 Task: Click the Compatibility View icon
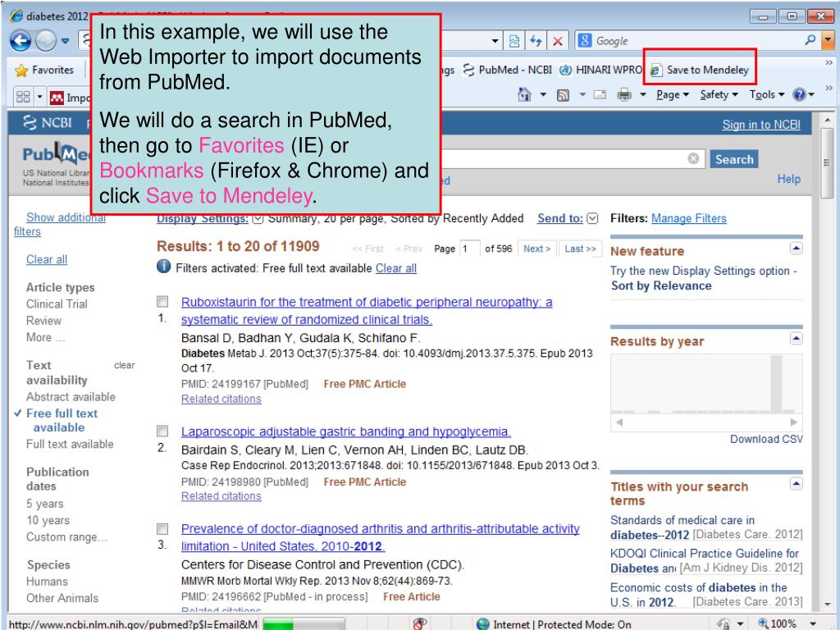point(514,41)
